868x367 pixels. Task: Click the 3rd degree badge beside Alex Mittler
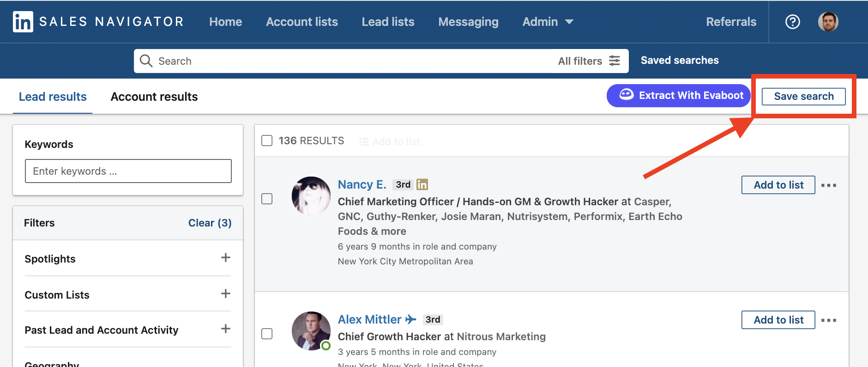[x=433, y=319]
